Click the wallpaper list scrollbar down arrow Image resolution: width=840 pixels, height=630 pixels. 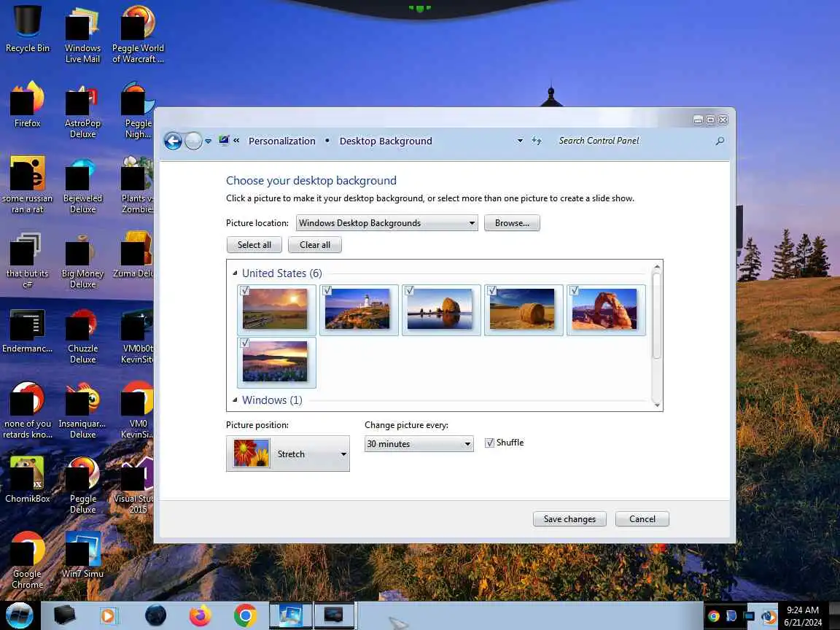(x=657, y=405)
